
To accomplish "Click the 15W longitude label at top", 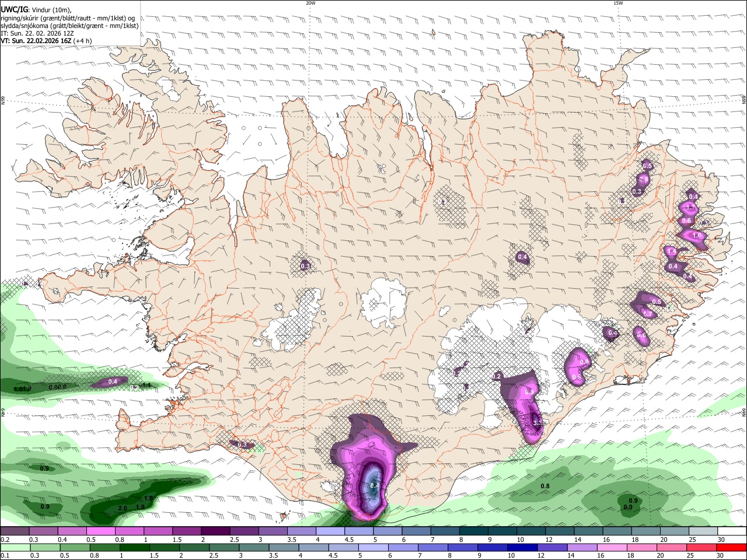I will [618, 3].
